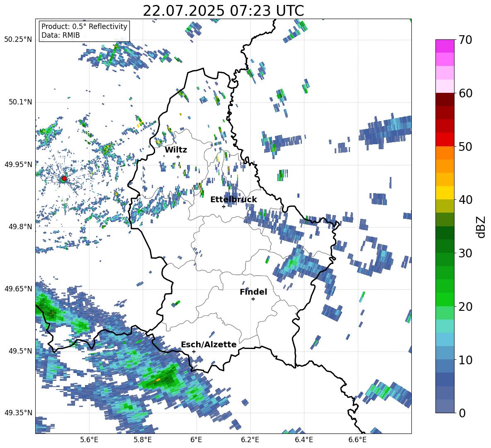Click the Ettelbruck station cross marker

coord(224,206)
